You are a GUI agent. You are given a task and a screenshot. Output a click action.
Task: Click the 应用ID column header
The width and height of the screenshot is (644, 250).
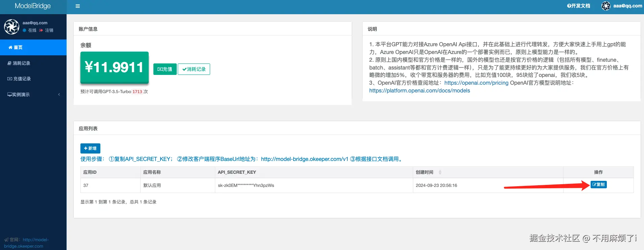click(x=110, y=172)
